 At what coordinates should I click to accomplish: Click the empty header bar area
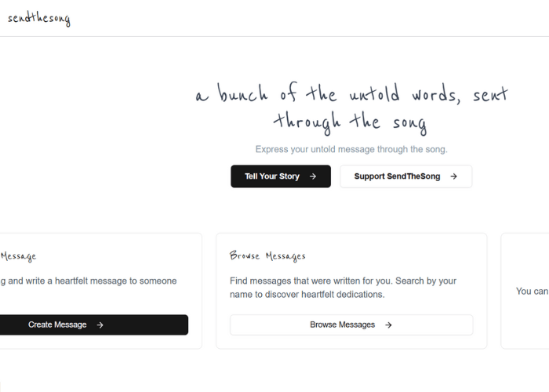pos(314,18)
